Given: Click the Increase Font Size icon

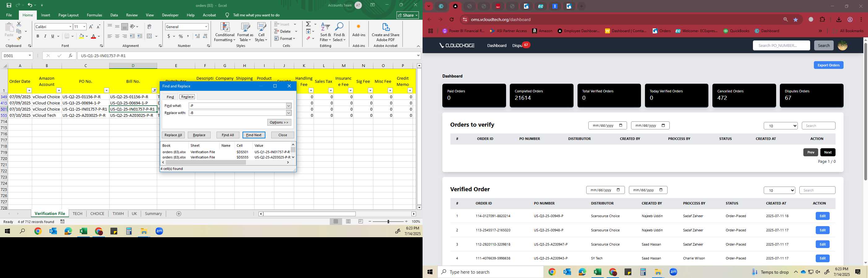Looking at the screenshot, I should click(91, 27).
